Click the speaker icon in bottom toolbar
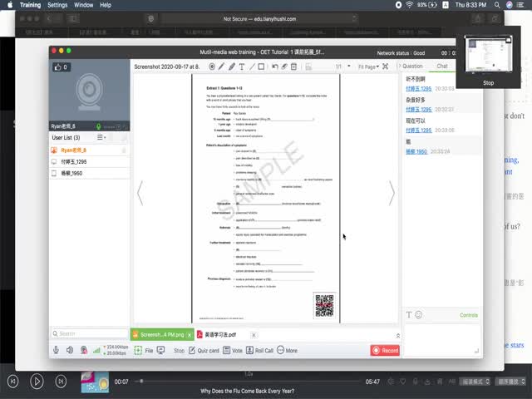 [70, 351]
